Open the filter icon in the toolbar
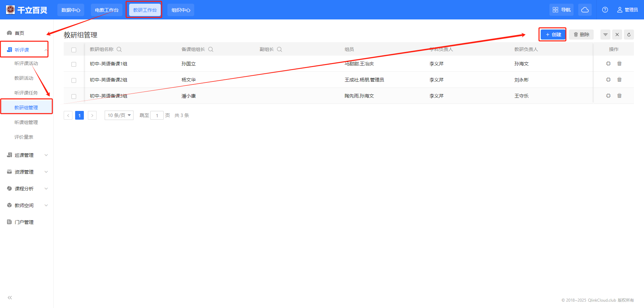The height and width of the screenshot is (308, 644). point(605,35)
